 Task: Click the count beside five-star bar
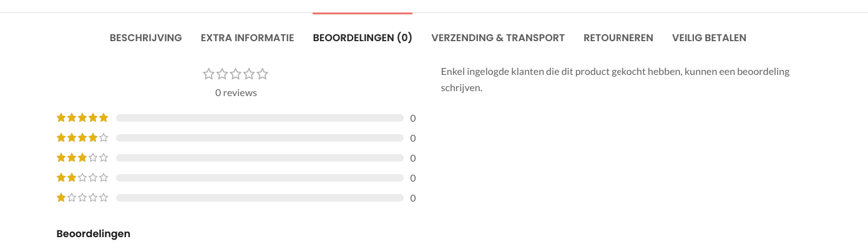point(413,118)
